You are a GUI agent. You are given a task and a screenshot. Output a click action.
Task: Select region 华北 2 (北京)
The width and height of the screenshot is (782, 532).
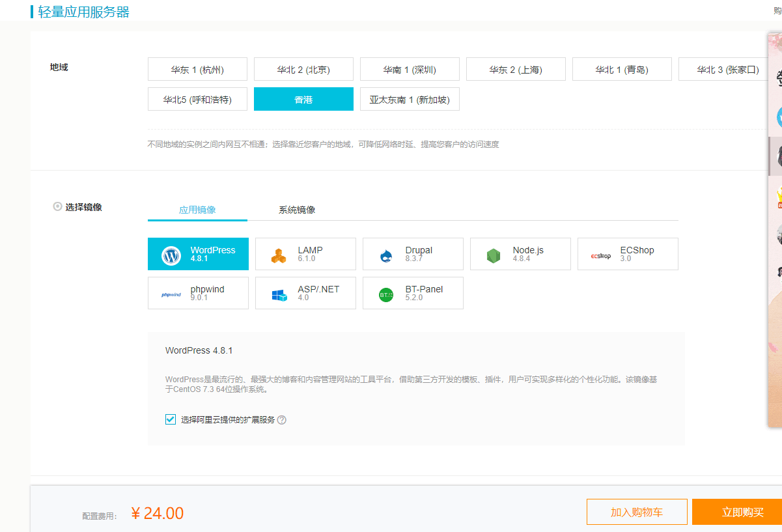click(x=303, y=69)
